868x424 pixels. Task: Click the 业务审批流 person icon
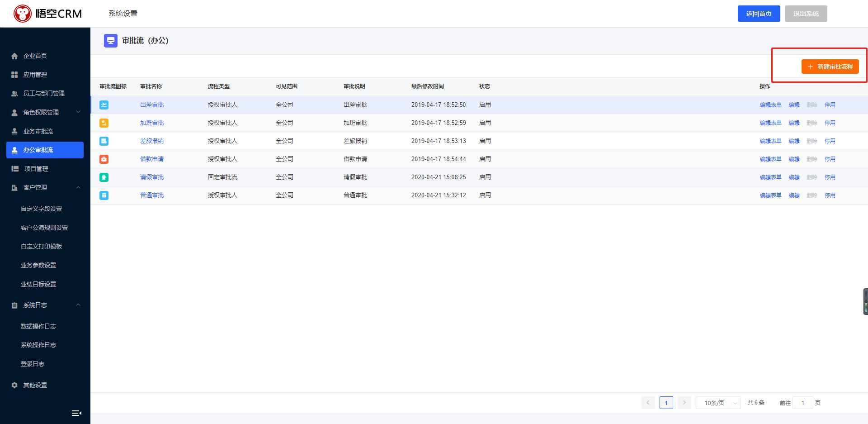[x=14, y=131]
